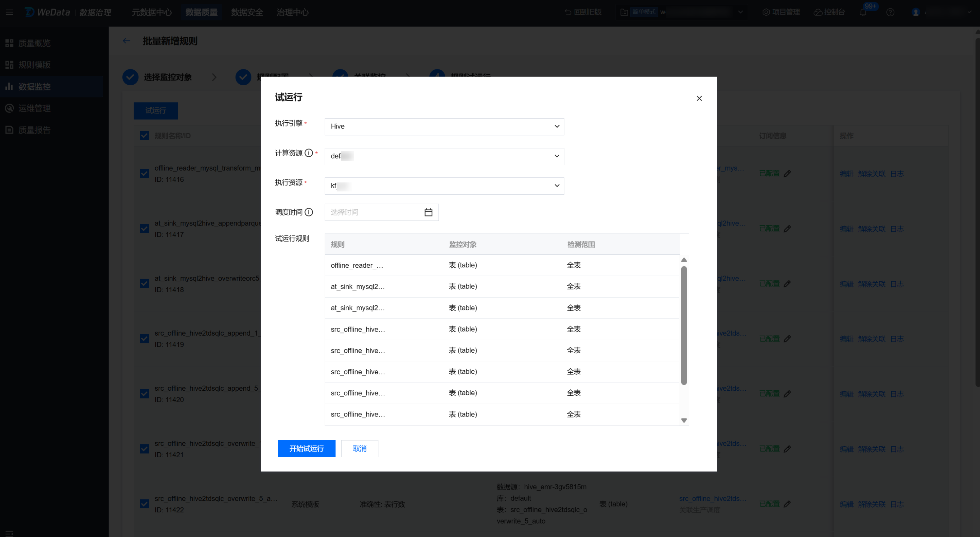Collapse sidebar icon at bottom left
Screen dimensions: 980x537
click(x=9, y=533)
